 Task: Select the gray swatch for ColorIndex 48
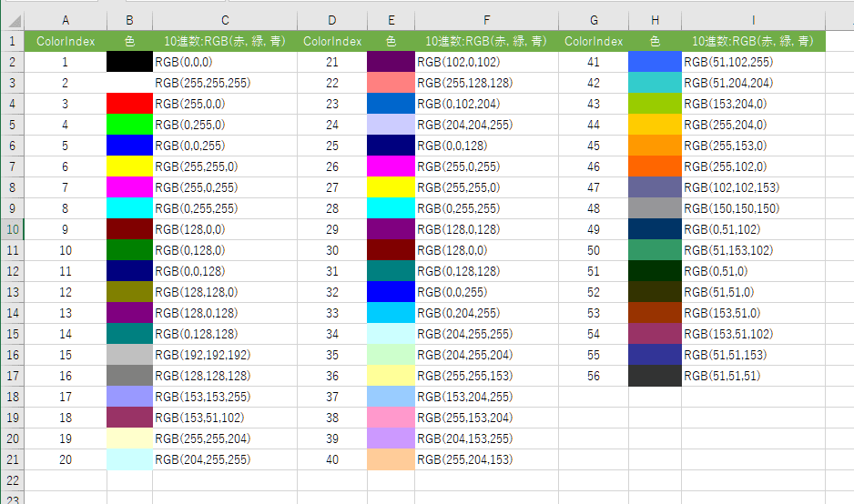655,208
